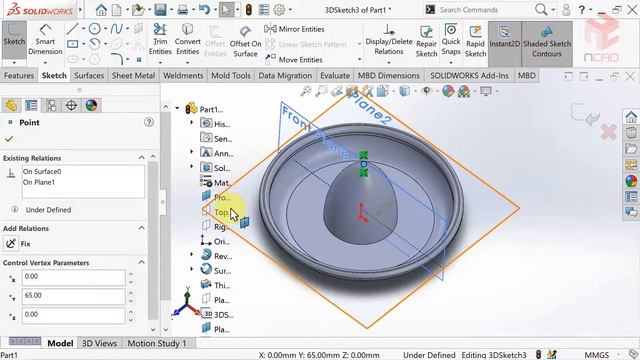
Task: Switch to the SOLIDWORKS Add-Ins tab
Action: click(469, 76)
